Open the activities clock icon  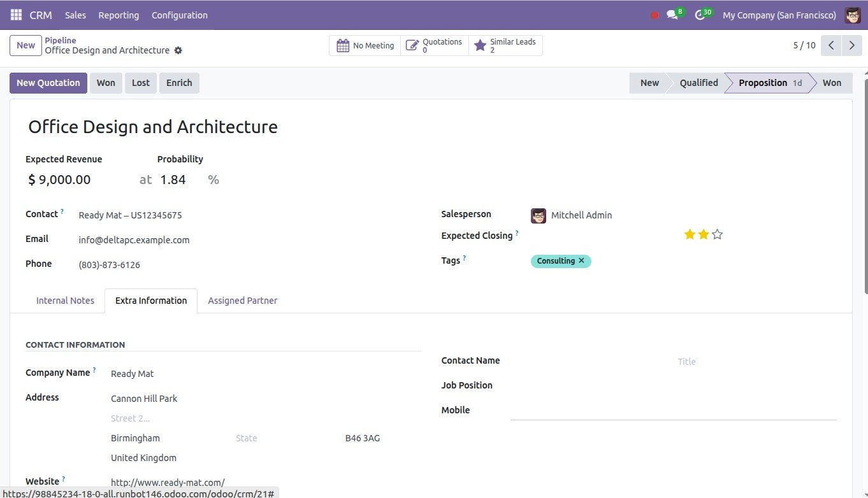700,15
